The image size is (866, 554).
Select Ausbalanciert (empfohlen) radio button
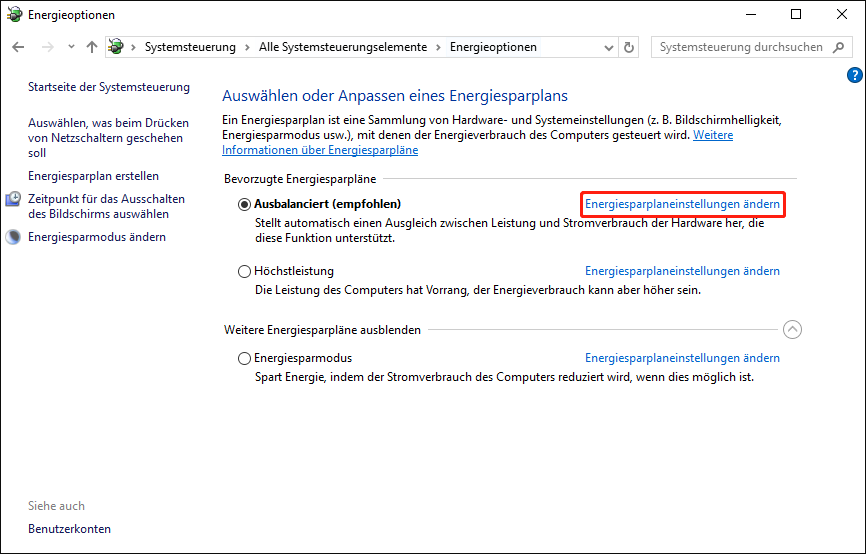pos(244,204)
